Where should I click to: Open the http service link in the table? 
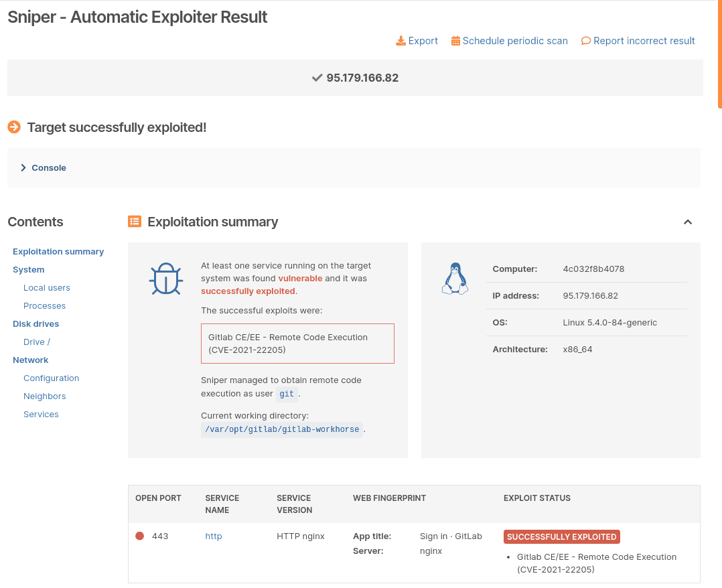tap(213, 536)
